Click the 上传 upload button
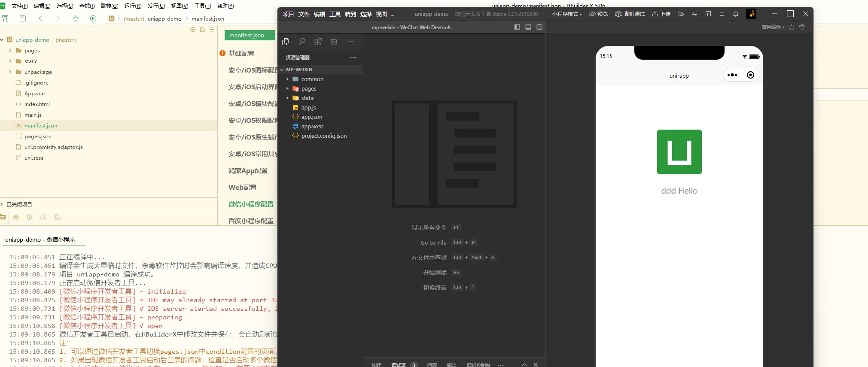The image size is (868, 367). 661,14
